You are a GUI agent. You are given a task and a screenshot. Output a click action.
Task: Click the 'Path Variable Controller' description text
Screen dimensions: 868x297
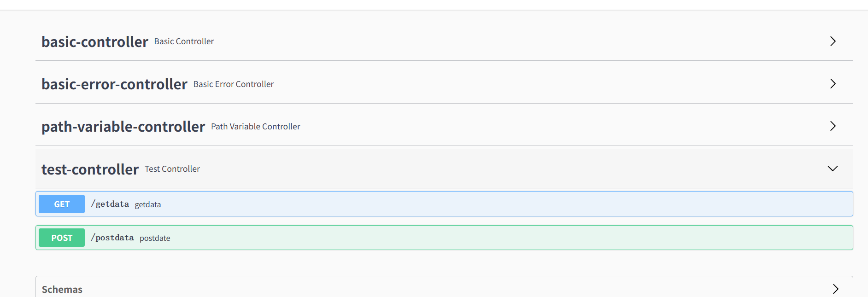tap(256, 127)
